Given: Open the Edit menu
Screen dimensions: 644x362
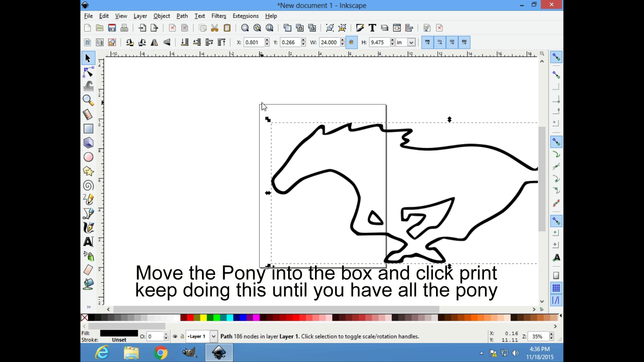Looking at the screenshot, I should click(x=104, y=16).
